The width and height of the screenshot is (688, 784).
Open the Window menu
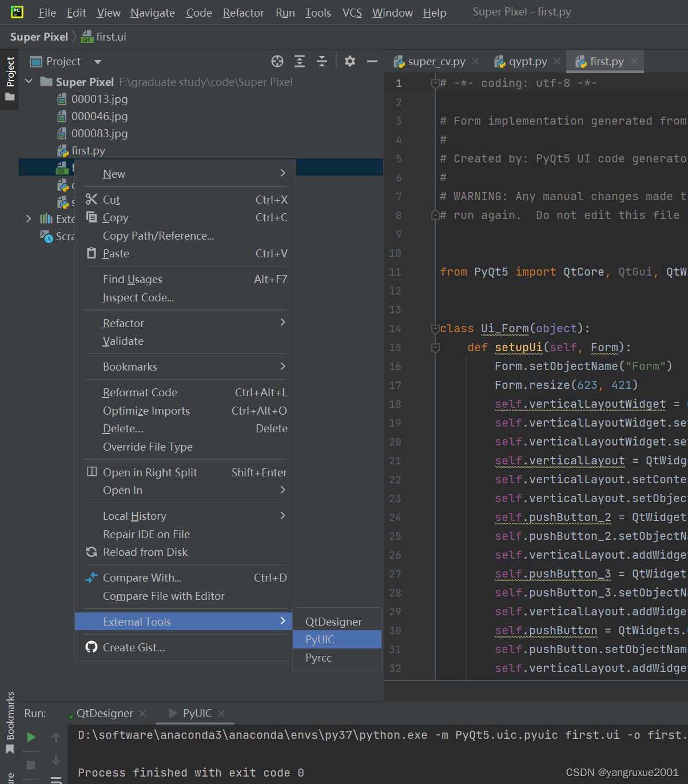pyautogui.click(x=392, y=13)
